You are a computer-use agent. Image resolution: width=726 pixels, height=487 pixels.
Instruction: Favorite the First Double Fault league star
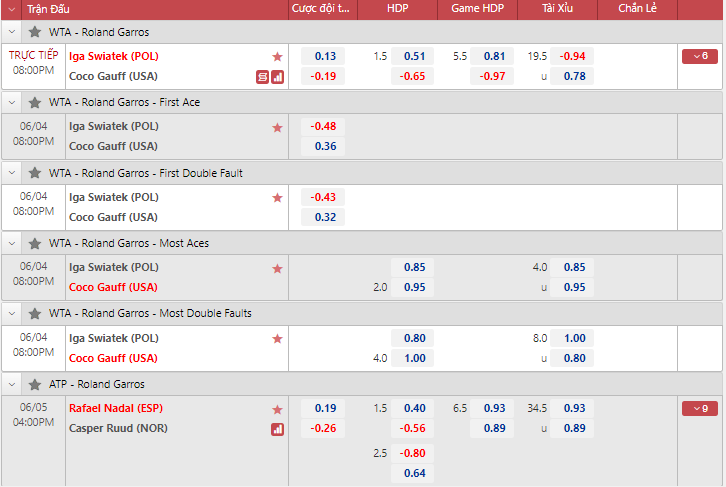35,173
